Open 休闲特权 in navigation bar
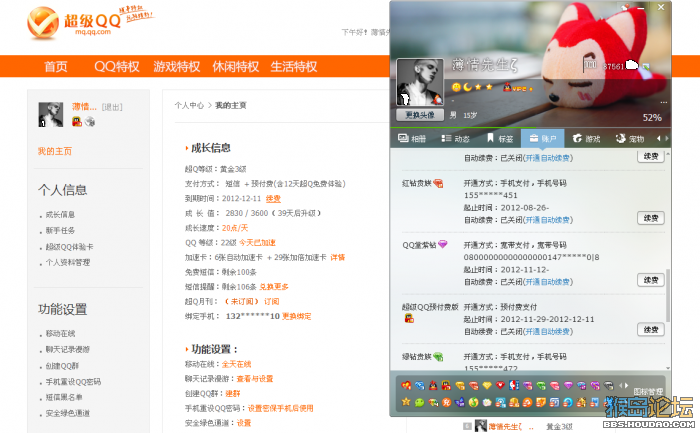This screenshot has width=700, height=433. click(236, 67)
